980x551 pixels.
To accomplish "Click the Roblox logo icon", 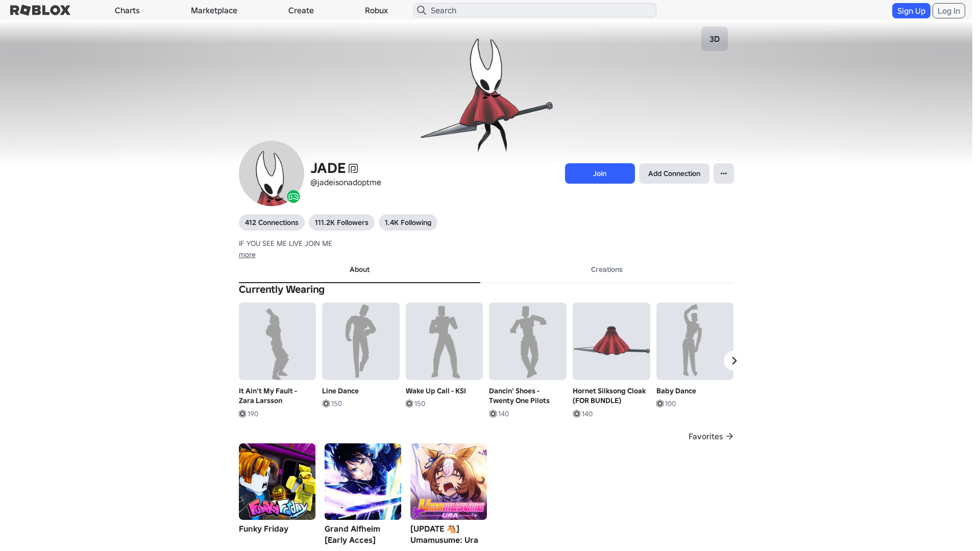I will click(x=39, y=10).
